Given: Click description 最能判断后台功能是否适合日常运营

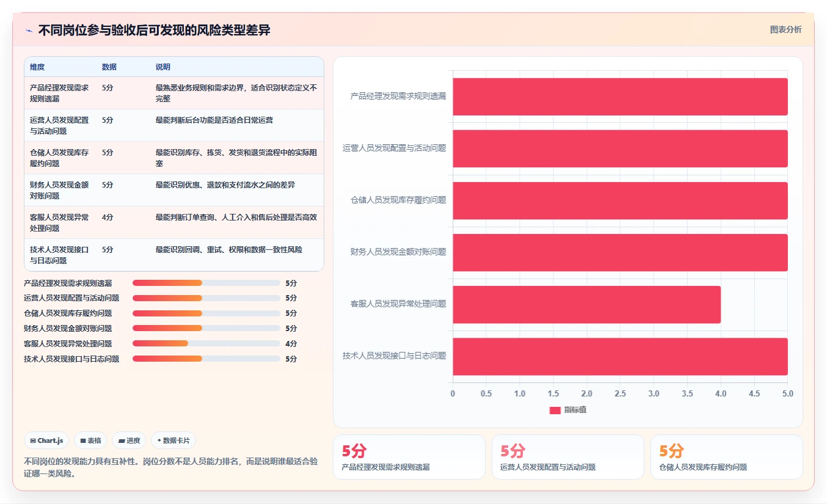Looking at the screenshot, I should click(x=214, y=120).
